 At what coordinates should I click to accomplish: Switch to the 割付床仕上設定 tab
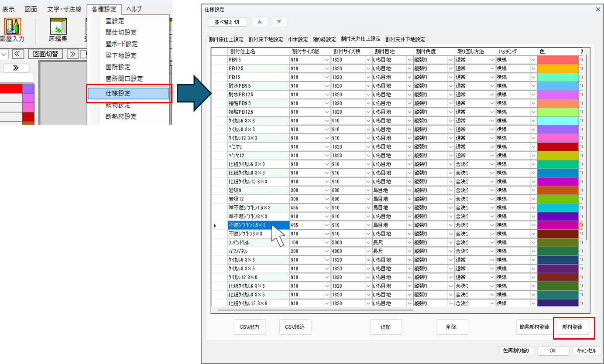pyautogui.click(x=226, y=39)
